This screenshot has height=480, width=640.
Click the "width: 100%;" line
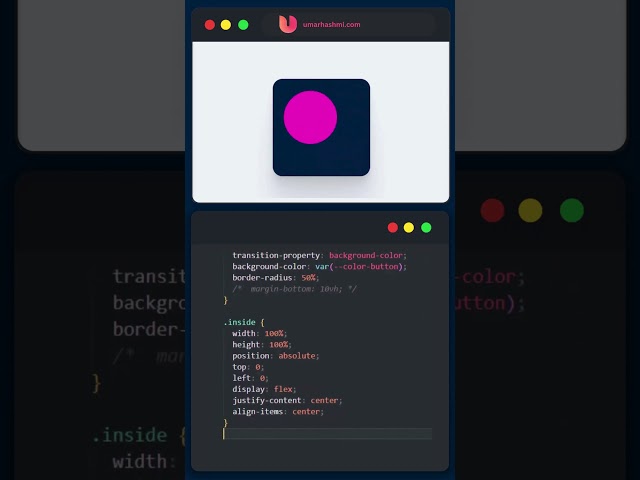(x=260, y=333)
